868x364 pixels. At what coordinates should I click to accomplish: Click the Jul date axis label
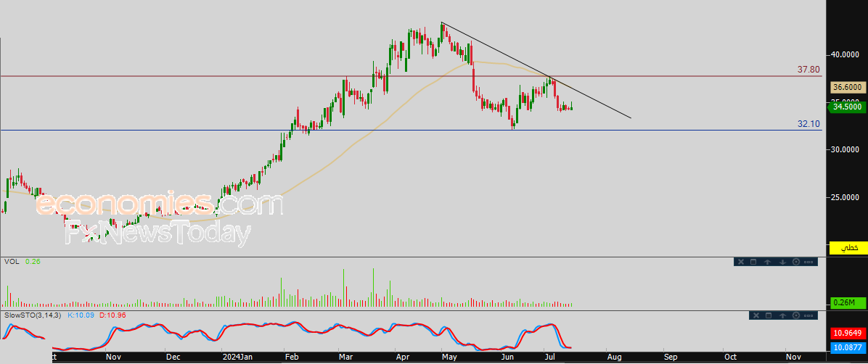click(x=549, y=358)
